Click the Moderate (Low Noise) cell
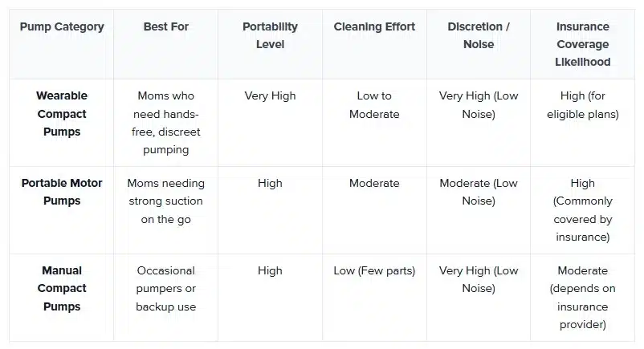 (x=479, y=193)
